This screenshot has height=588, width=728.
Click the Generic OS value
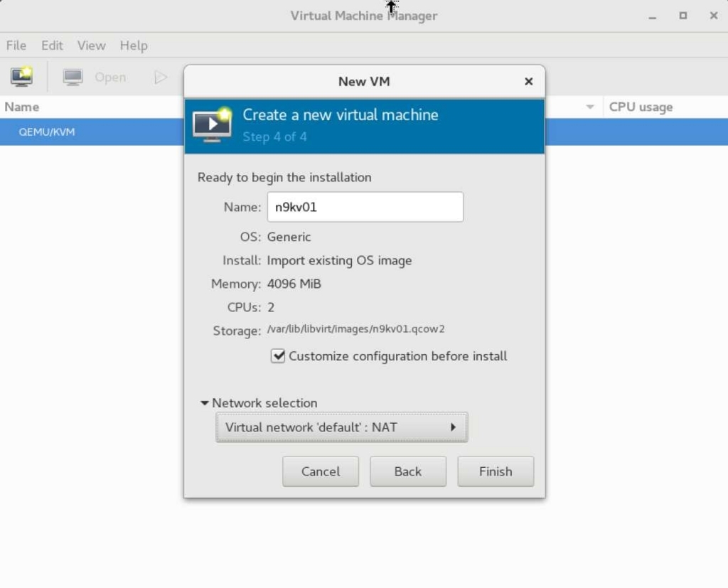click(289, 237)
